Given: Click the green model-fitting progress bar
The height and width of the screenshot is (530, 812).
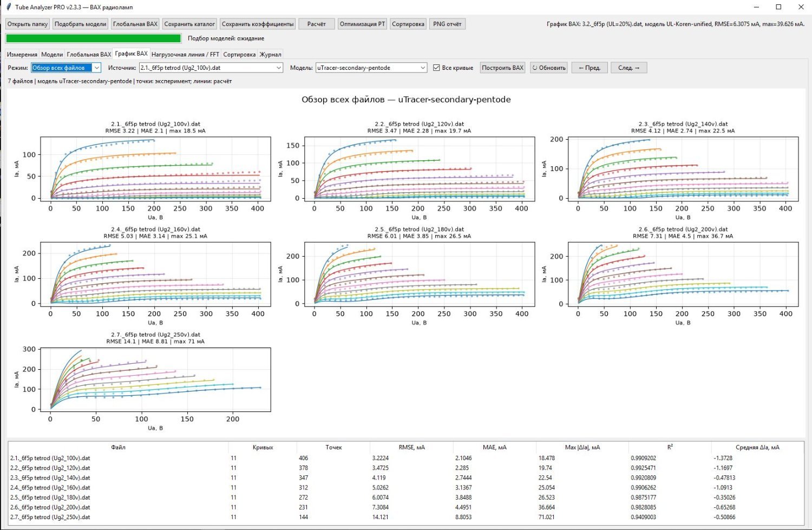Looking at the screenshot, I should coord(93,38).
